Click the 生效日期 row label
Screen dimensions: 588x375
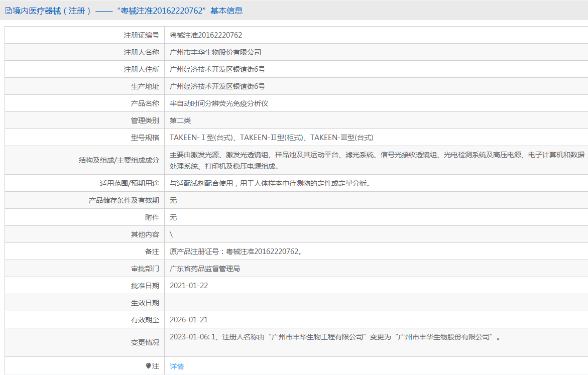point(145,303)
